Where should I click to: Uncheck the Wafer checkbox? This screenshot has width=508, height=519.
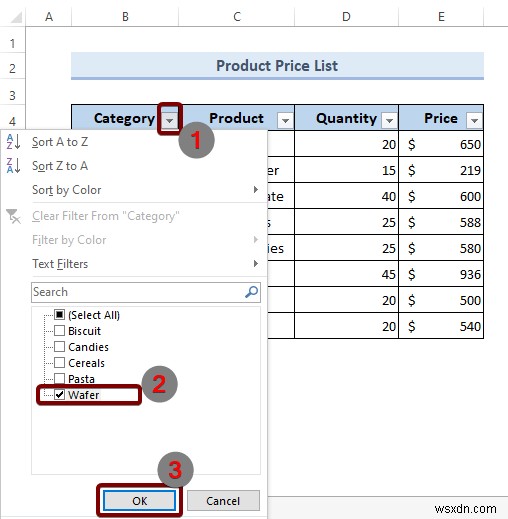click(x=59, y=395)
